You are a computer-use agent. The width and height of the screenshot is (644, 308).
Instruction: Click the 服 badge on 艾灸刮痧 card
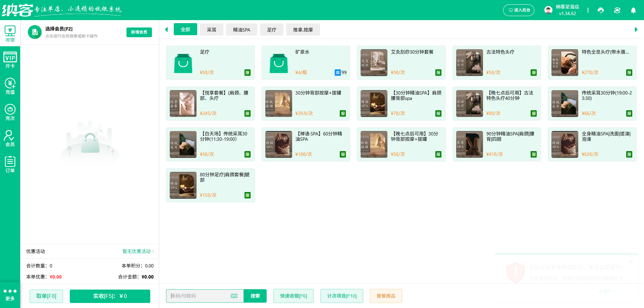pyautogui.click(x=438, y=72)
